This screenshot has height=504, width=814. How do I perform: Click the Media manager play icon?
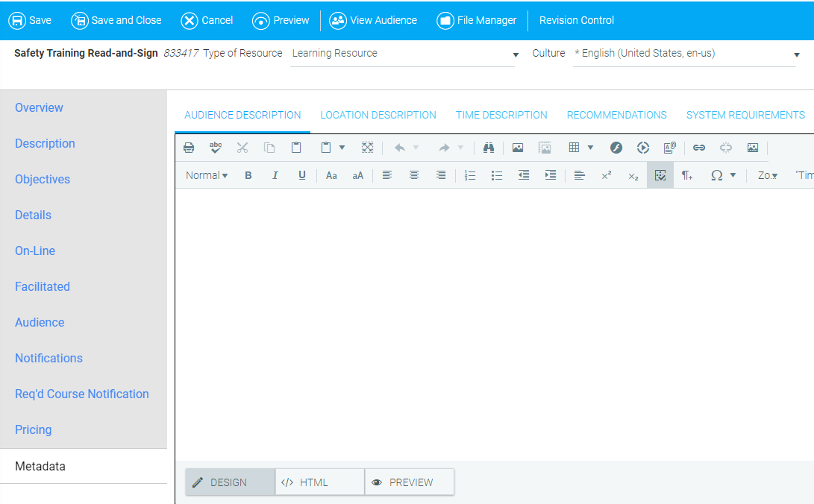pos(643,148)
